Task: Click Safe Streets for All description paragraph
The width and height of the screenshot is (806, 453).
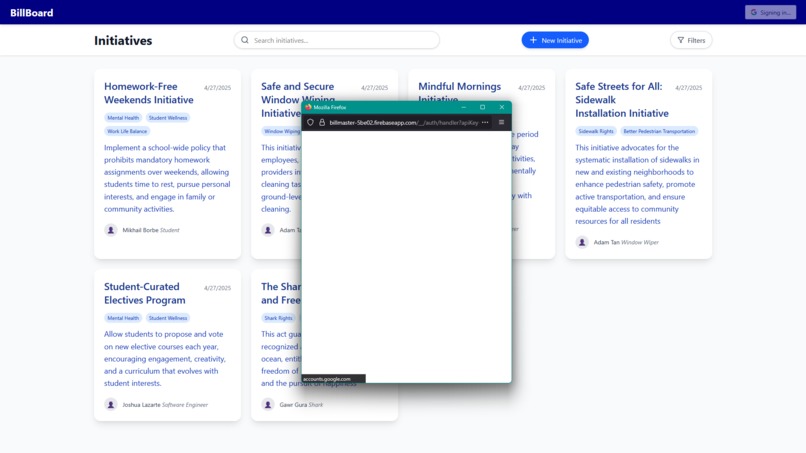Action: coord(637,184)
